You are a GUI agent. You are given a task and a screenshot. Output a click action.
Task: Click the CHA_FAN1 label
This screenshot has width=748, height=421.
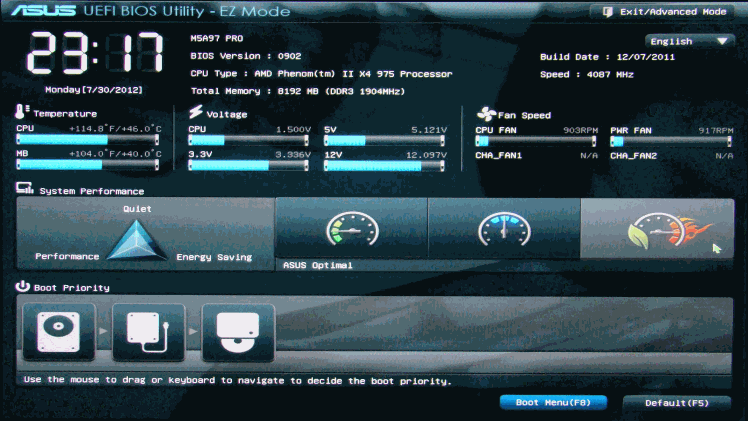coord(499,155)
